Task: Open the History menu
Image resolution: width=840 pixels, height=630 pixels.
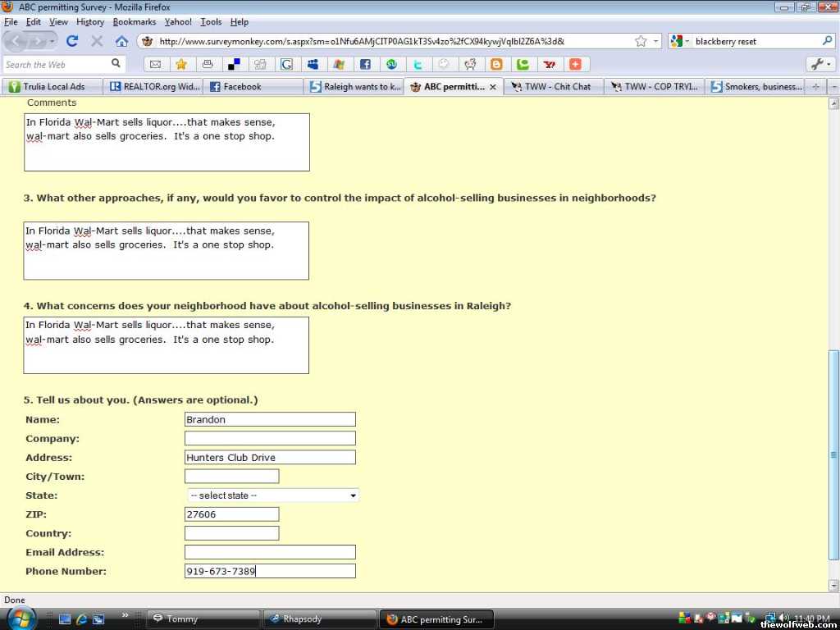Action: pos(90,22)
